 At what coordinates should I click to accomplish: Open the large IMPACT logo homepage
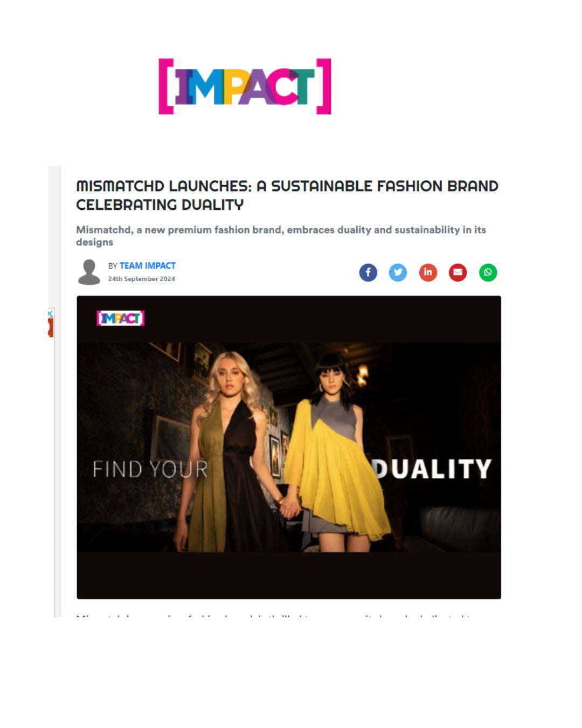(245, 86)
